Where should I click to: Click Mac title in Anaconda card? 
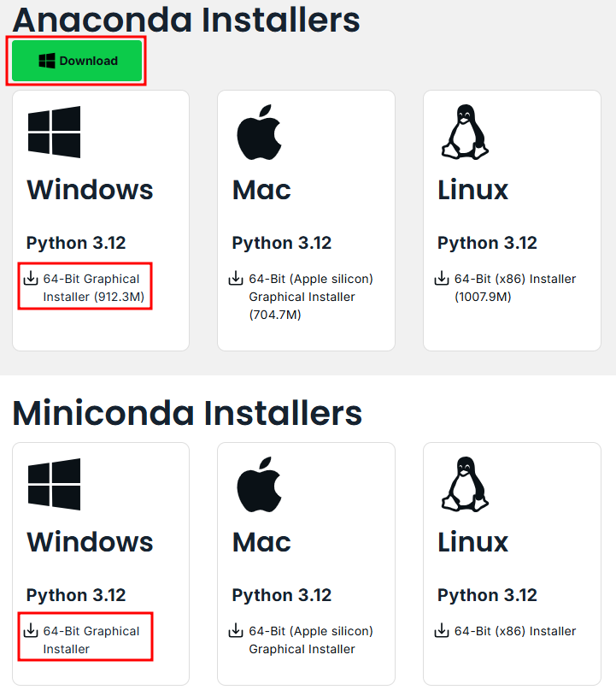click(261, 190)
